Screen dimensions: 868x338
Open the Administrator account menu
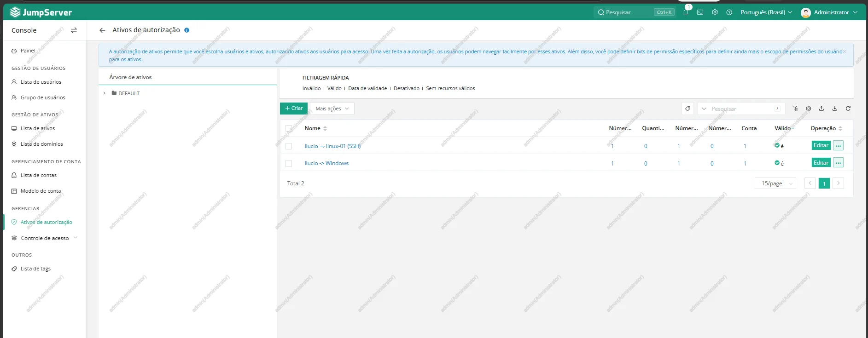pyautogui.click(x=829, y=12)
